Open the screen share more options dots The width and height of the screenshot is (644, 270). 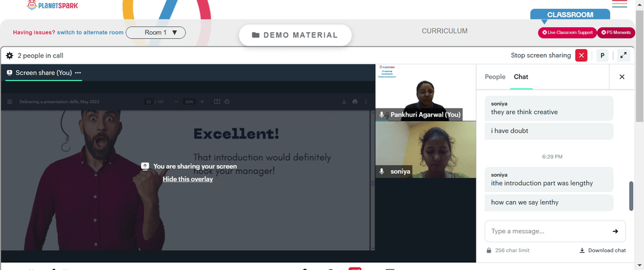tap(78, 73)
